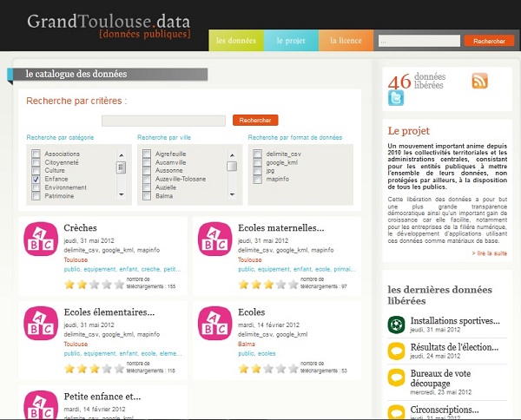Open the Ecoles maternelles dataset title
This screenshot has height=420, width=521.
(x=280, y=227)
